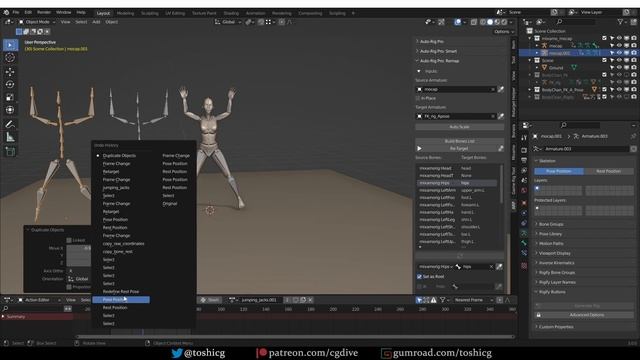The image size is (640, 360).
Task: Open the Object Data armature properties tab
Action: (524, 233)
